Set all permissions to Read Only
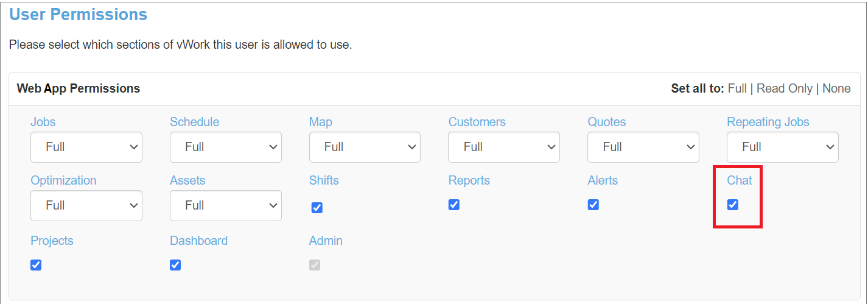This screenshot has height=304, width=868. (x=785, y=88)
